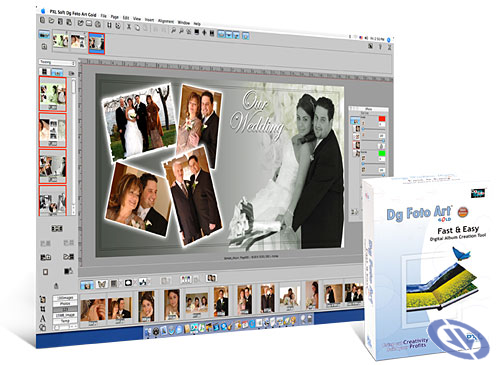Select the cover_image folder entry
Screen dimensions: 500x365
coord(65,315)
